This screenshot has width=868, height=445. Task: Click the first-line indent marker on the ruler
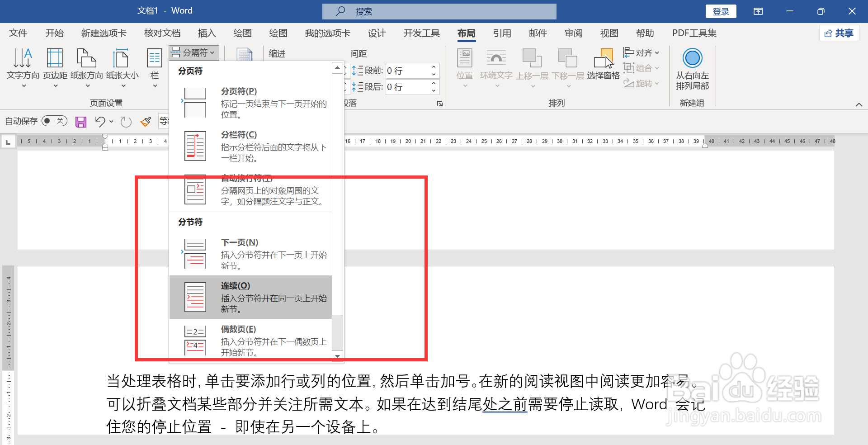105,137
